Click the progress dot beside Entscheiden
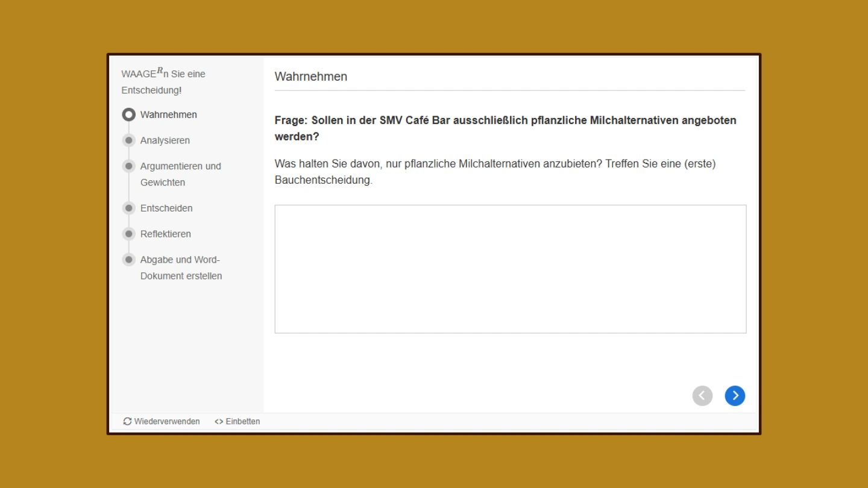 129,208
